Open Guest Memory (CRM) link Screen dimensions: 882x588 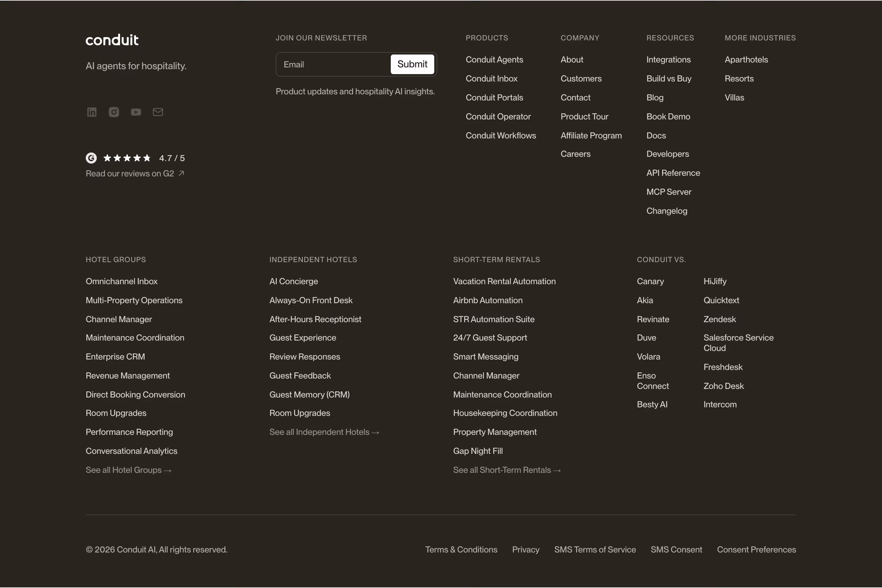coord(309,395)
